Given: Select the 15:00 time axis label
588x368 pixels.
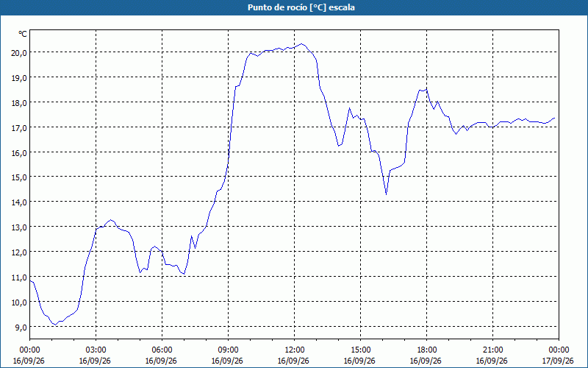Looking at the screenshot, I should click(360, 350).
